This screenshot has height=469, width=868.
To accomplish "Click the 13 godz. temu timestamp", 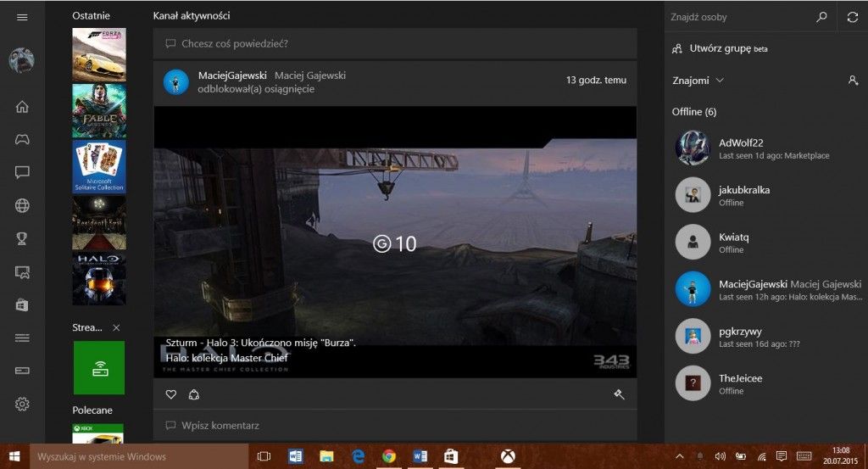I will point(596,81).
